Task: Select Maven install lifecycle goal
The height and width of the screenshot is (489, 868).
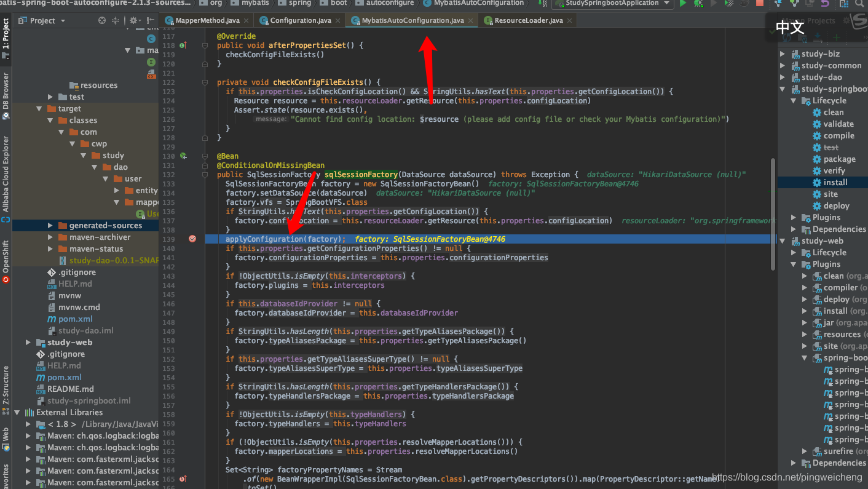Action: 835,183
